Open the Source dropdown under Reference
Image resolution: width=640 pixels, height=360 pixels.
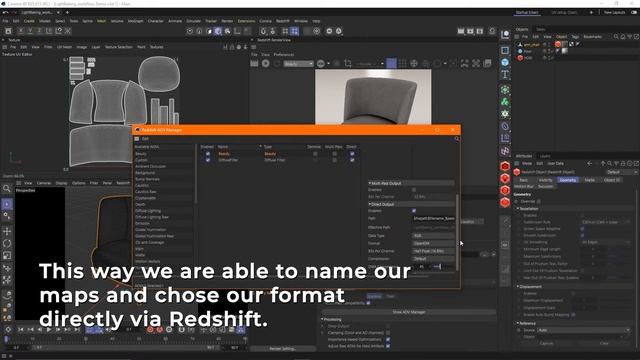coord(584,330)
